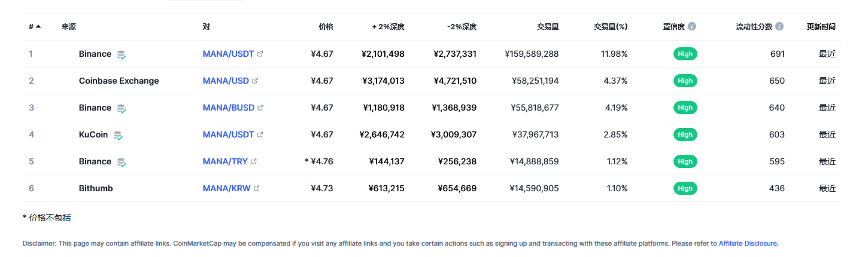The width and height of the screenshot is (868, 257).
Task: Click the info icon next to 流动性分数
Action: coord(779,26)
